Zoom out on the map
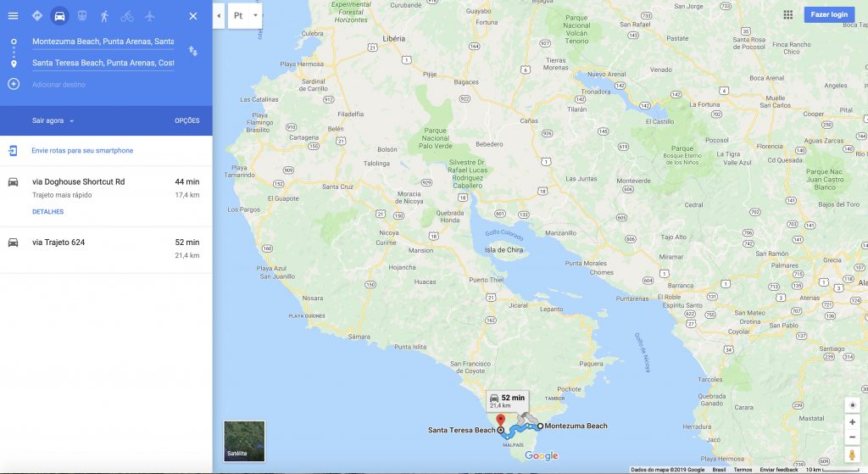Screen dimensions: 868x474 point(852,437)
